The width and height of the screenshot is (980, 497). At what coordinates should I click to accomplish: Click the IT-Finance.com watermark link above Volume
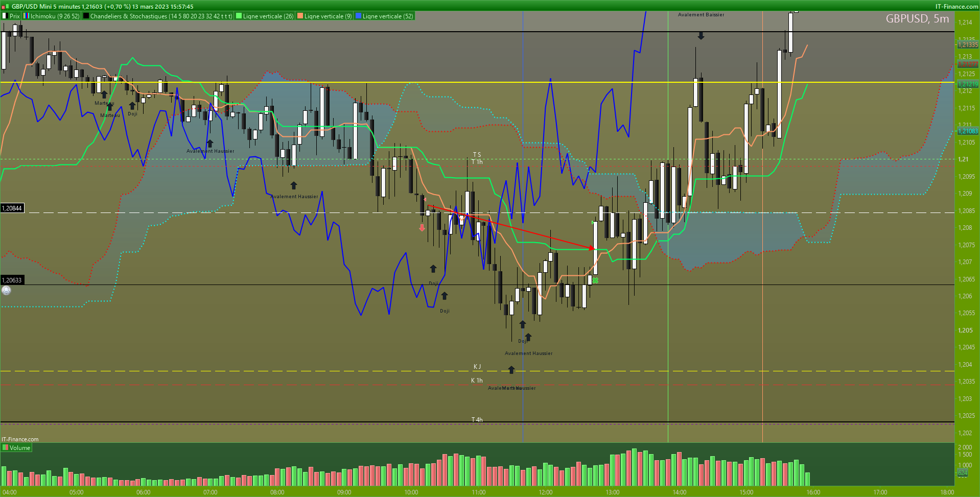click(x=20, y=439)
